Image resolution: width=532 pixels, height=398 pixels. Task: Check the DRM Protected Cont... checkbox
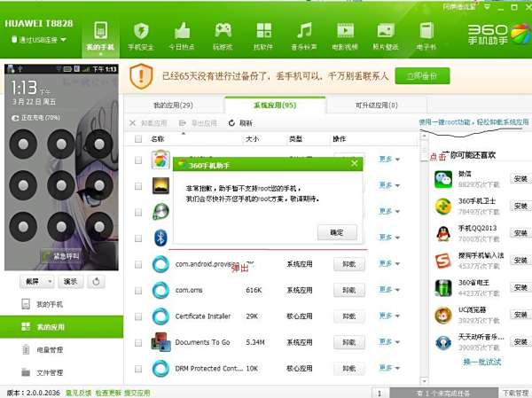138,369
